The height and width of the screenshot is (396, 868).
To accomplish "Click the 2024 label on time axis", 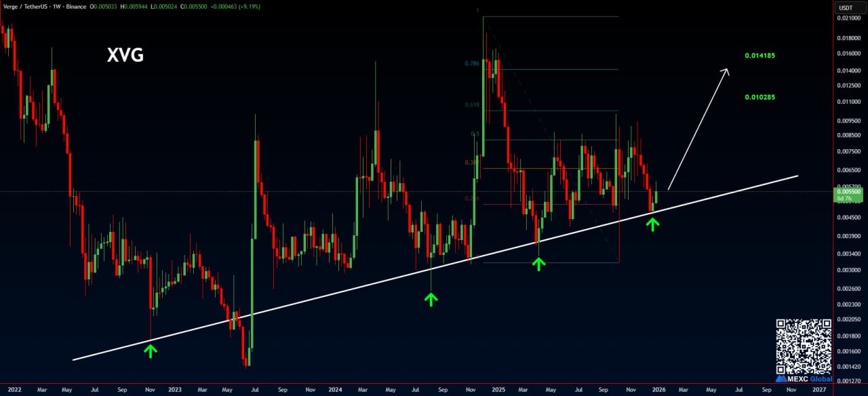I will click(334, 390).
